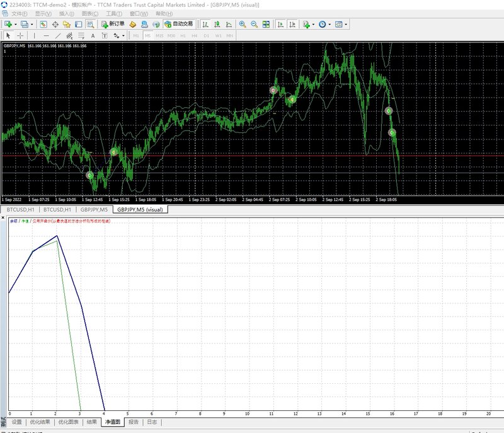Open the 文件 File menu
The image size is (504, 433).
(19, 13)
